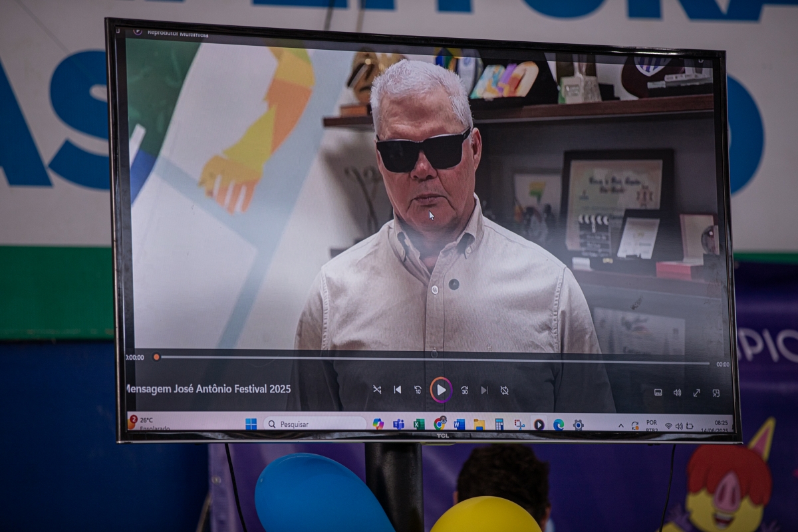Rewind video by 10 seconds
This screenshot has height=532, width=798.
(x=418, y=390)
